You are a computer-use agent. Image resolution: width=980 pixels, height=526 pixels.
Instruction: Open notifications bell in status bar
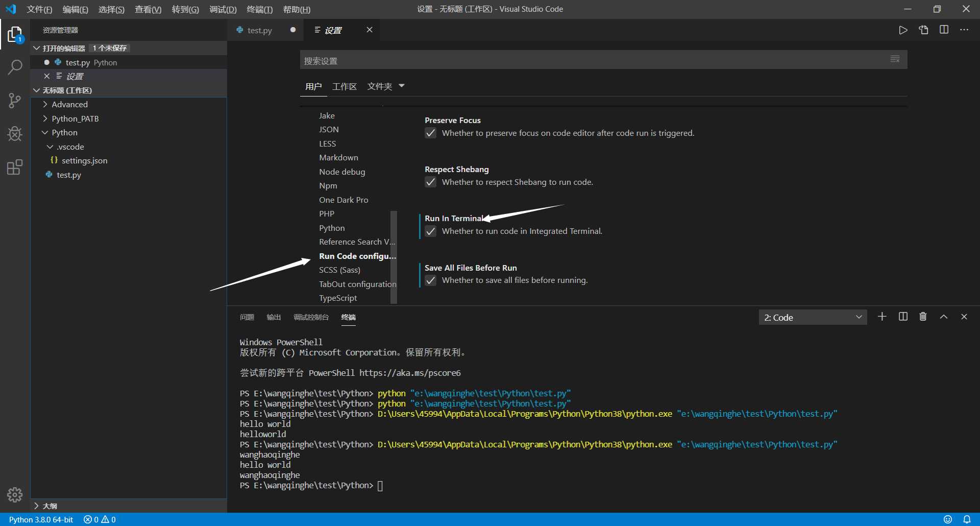tap(967, 519)
